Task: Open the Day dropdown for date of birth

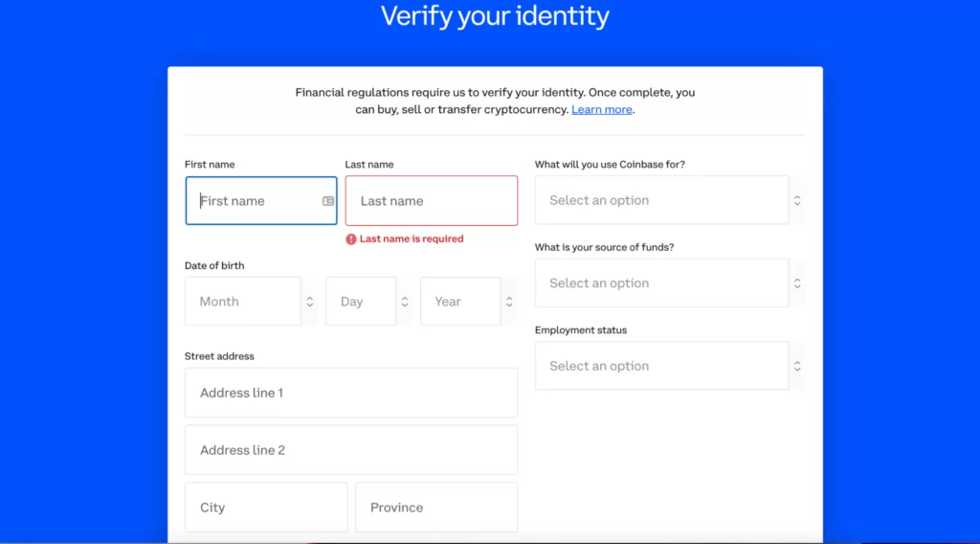Action: pyautogui.click(x=361, y=302)
